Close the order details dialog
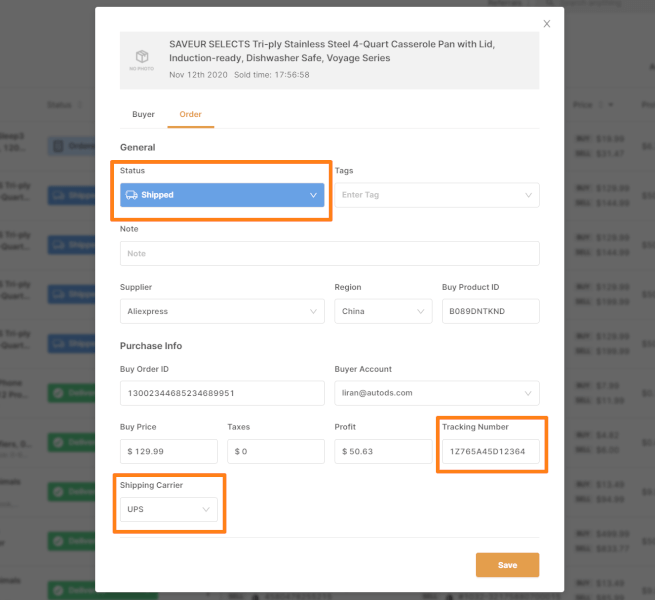Image resolution: width=655 pixels, height=600 pixels. click(x=546, y=23)
